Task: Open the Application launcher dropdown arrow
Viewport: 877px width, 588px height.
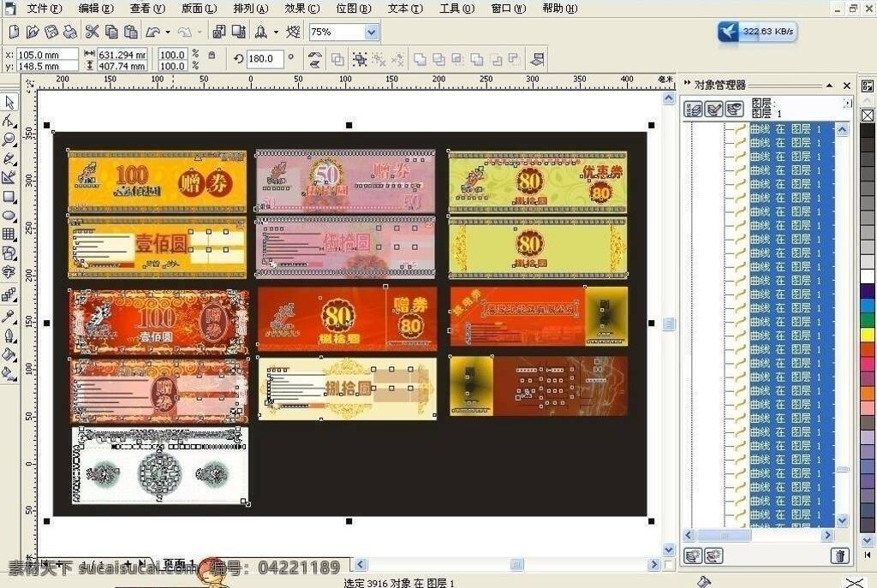Action: click(x=276, y=33)
